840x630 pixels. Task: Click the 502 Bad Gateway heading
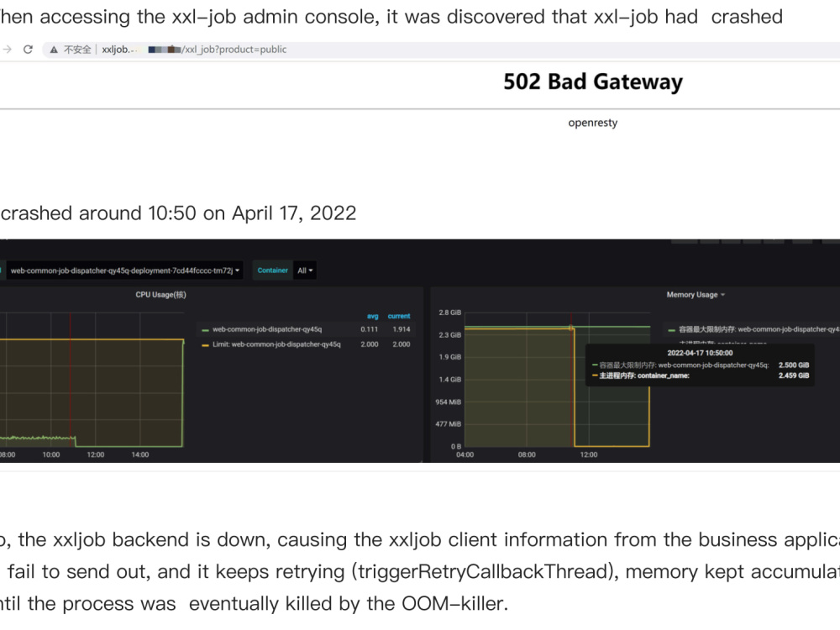[x=593, y=82]
